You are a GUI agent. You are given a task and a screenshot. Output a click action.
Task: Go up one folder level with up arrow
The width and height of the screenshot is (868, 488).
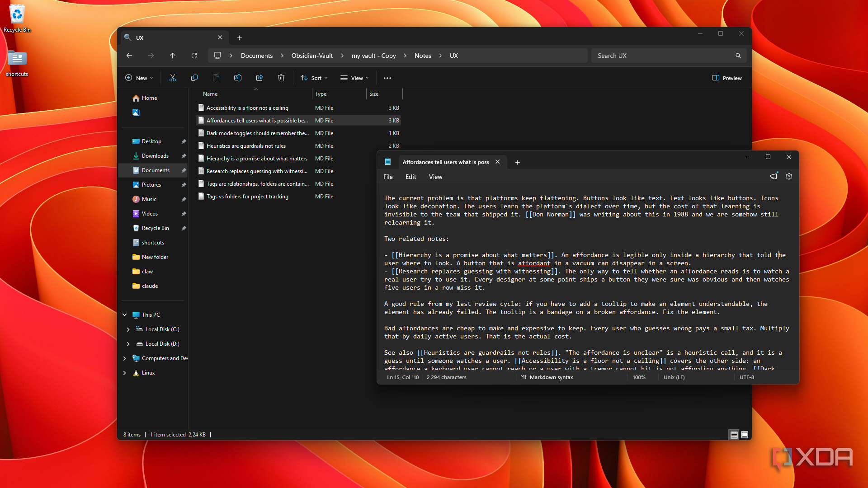click(x=173, y=56)
